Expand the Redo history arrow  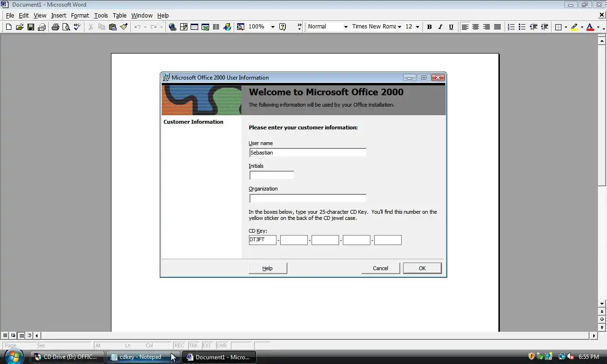pyautogui.click(x=161, y=27)
